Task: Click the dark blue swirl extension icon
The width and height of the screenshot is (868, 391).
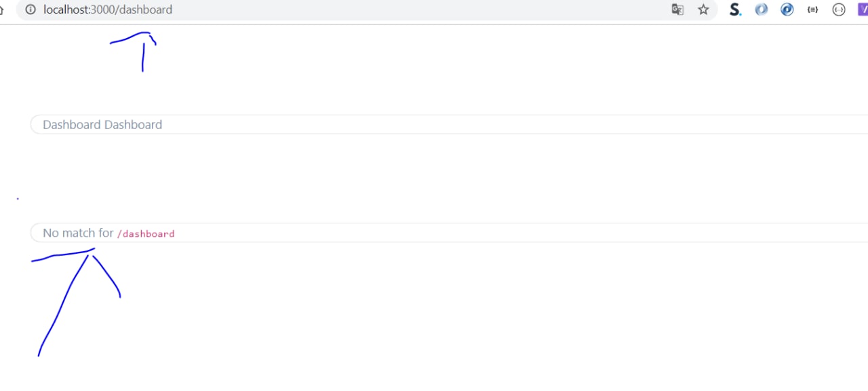Action: point(787,10)
